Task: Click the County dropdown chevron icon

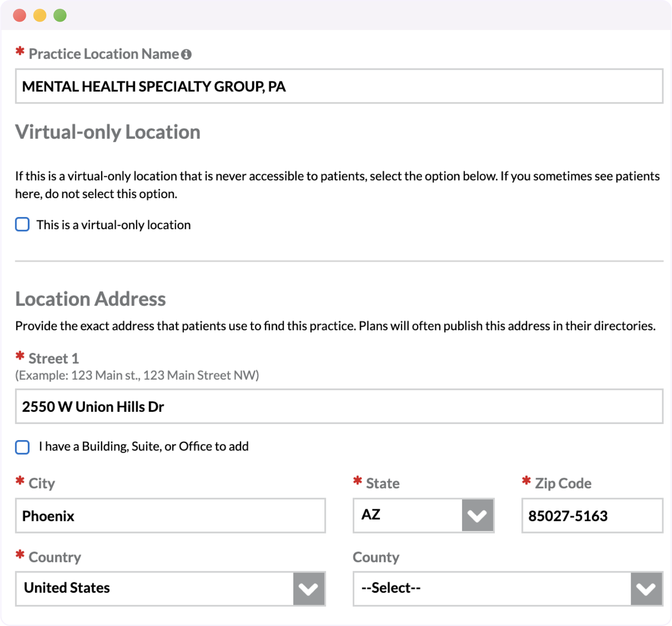Action: pyautogui.click(x=646, y=589)
